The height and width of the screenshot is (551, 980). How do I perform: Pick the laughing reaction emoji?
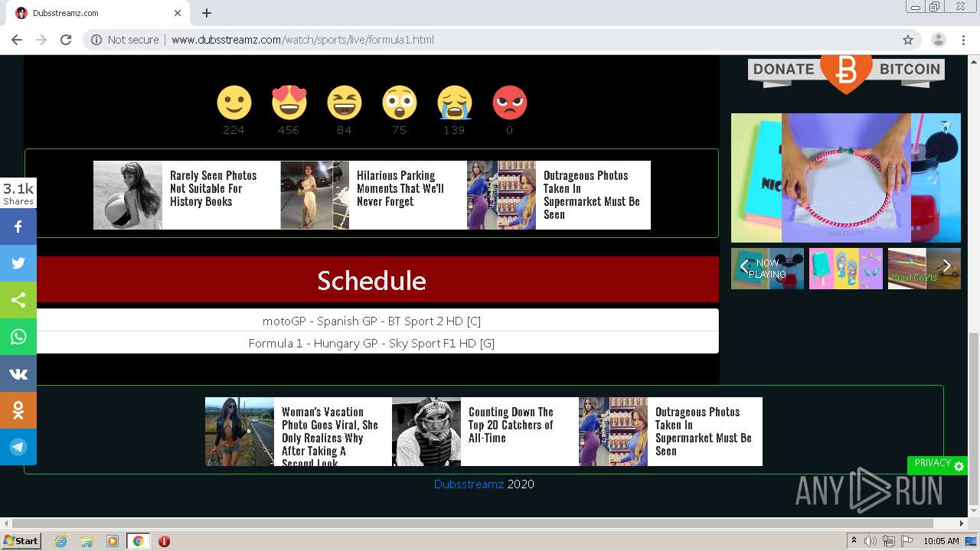344,103
